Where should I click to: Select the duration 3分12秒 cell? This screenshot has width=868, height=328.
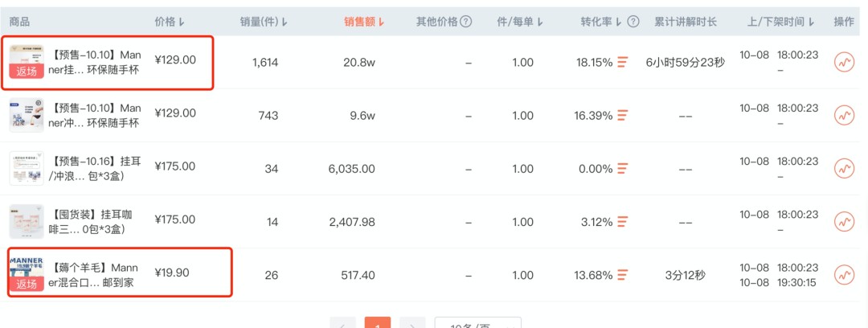click(686, 276)
